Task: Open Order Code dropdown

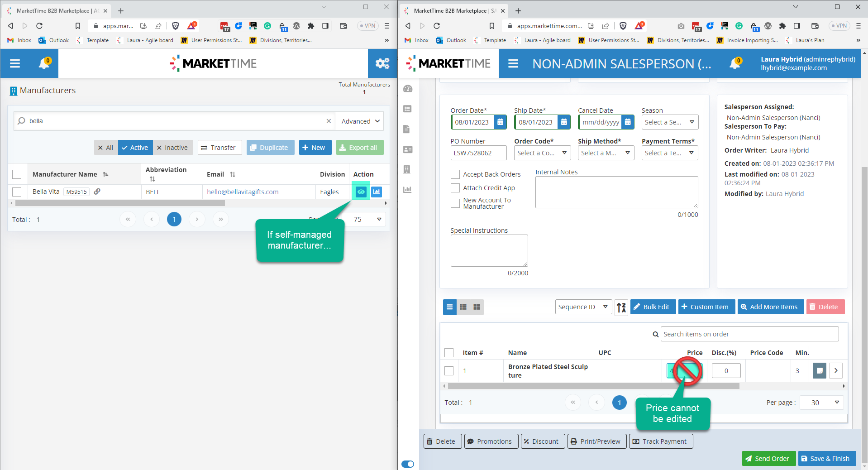Action: point(543,153)
